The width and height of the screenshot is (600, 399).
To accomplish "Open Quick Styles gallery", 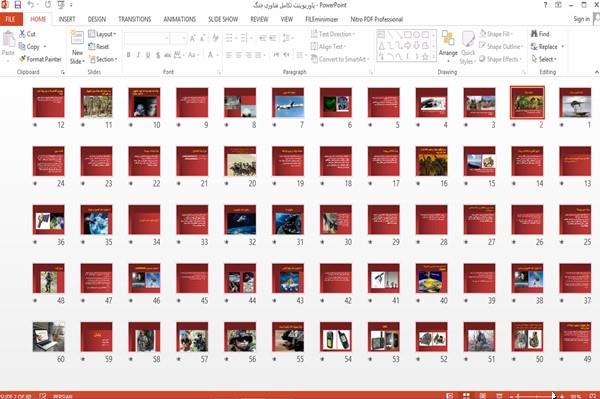I will coord(468,47).
